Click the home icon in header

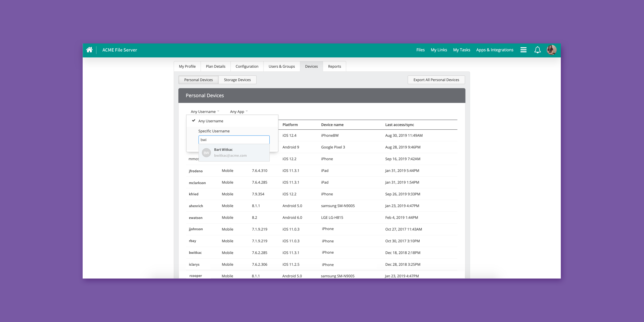(89, 50)
